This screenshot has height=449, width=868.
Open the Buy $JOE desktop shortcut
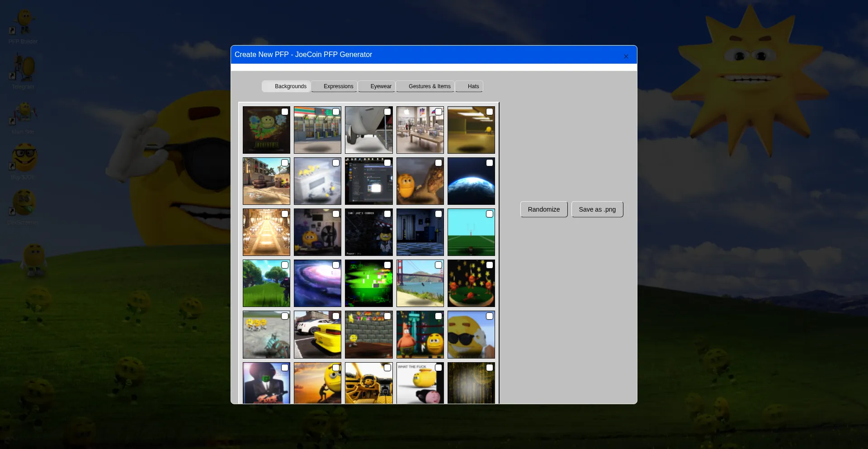point(24,161)
